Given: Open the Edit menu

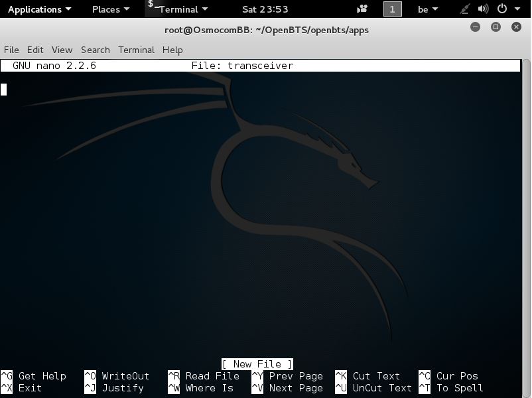Looking at the screenshot, I should pos(35,50).
